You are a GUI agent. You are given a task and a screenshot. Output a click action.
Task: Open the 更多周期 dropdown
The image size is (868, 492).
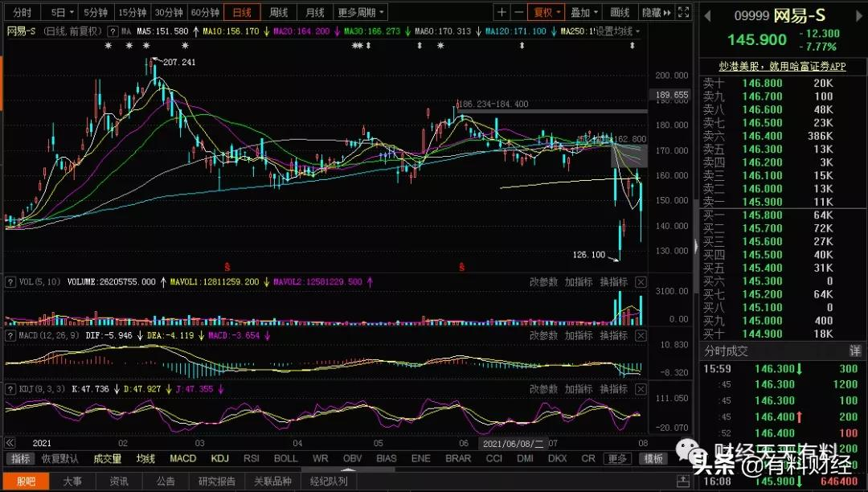click(361, 12)
